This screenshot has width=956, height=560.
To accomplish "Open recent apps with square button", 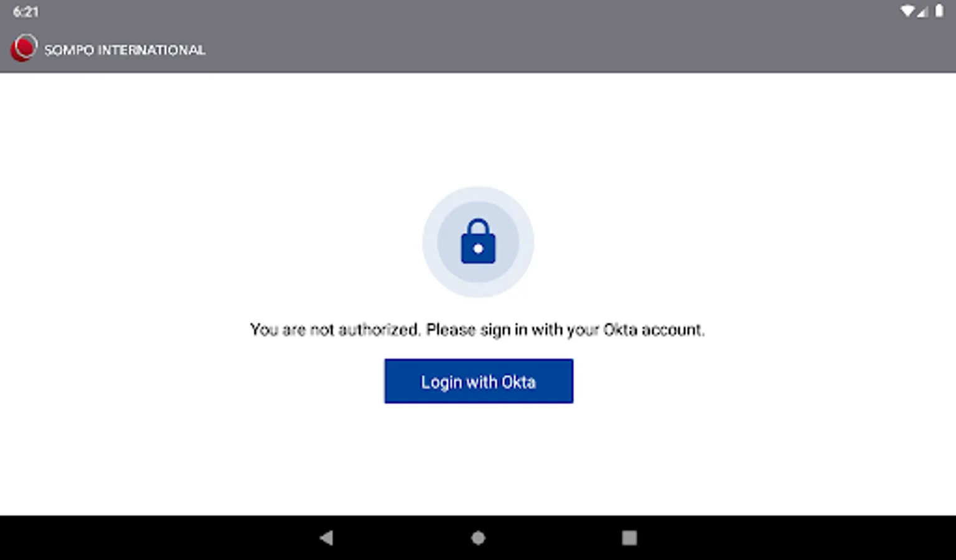I will click(629, 538).
